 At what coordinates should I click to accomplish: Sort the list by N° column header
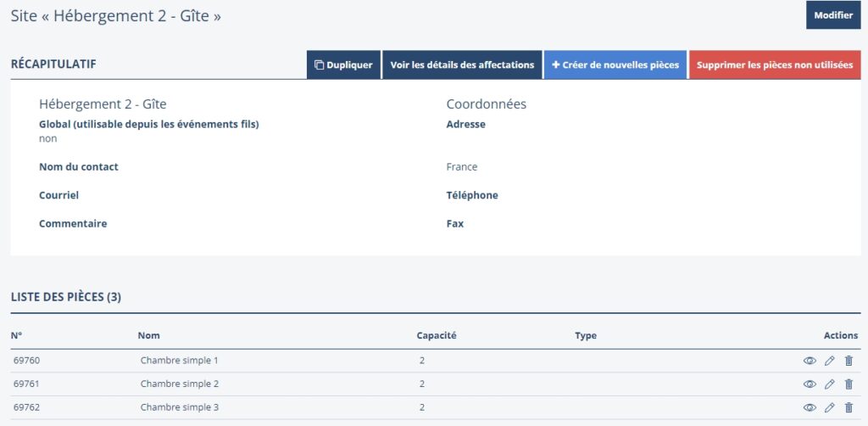17,336
